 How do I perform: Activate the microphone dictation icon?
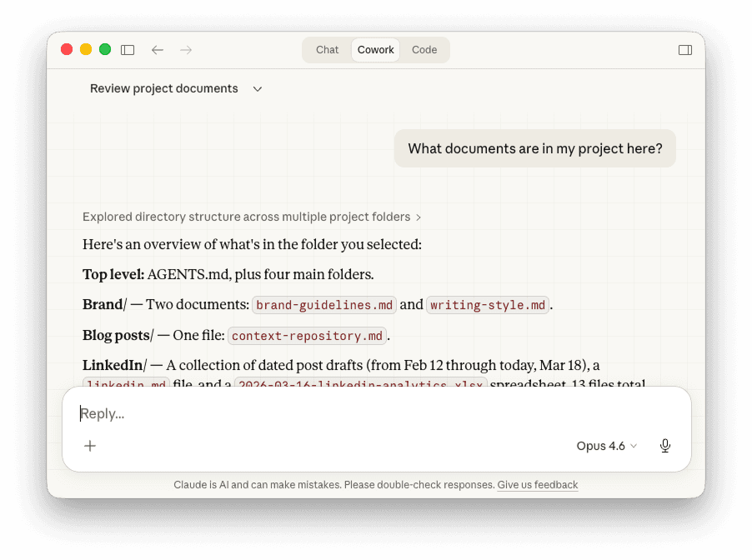(664, 446)
